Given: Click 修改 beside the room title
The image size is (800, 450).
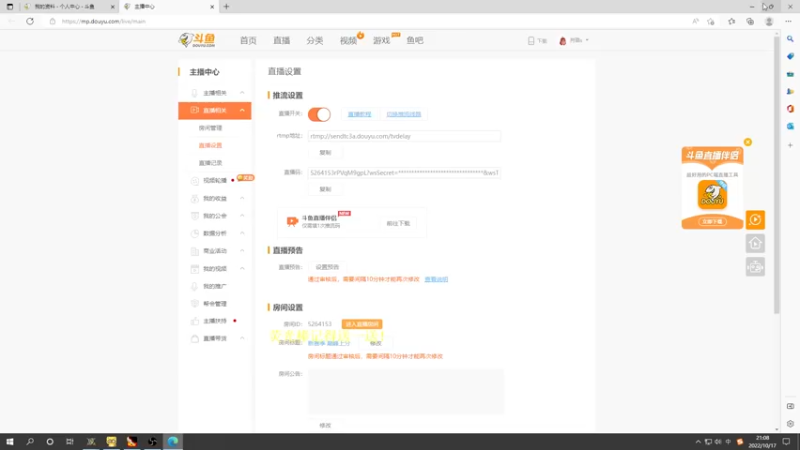Looking at the screenshot, I should [x=376, y=343].
